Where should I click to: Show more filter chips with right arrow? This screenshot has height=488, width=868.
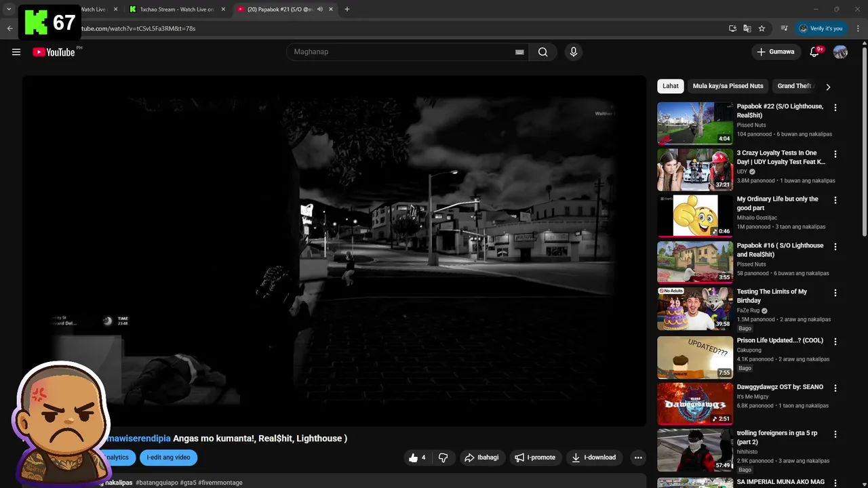[828, 87]
